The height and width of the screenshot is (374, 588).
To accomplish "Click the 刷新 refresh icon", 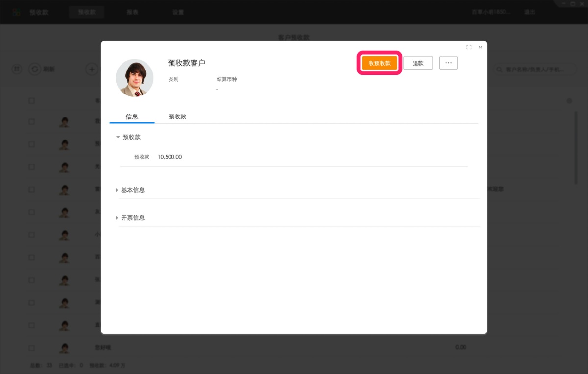I will [34, 70].
